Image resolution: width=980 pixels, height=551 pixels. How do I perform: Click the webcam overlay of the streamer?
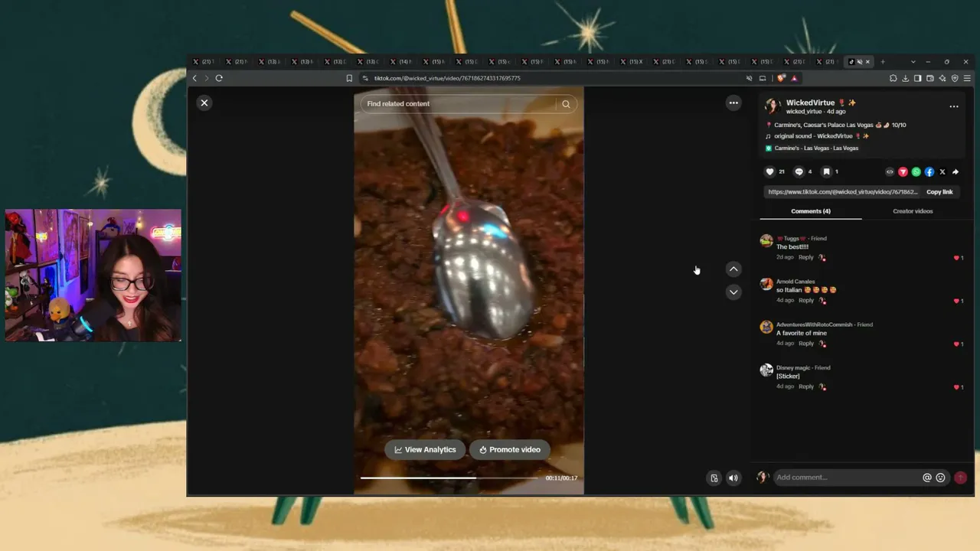[93, 275]
